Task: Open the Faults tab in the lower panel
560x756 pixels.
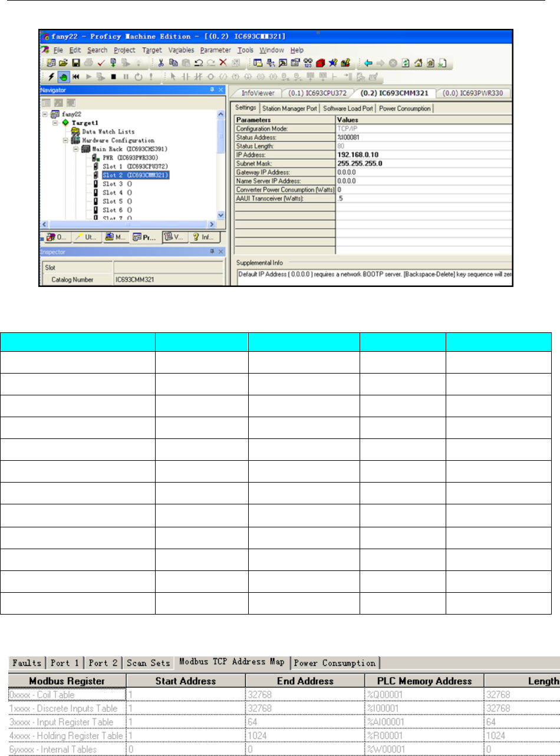Action: [x=28, y=663]
